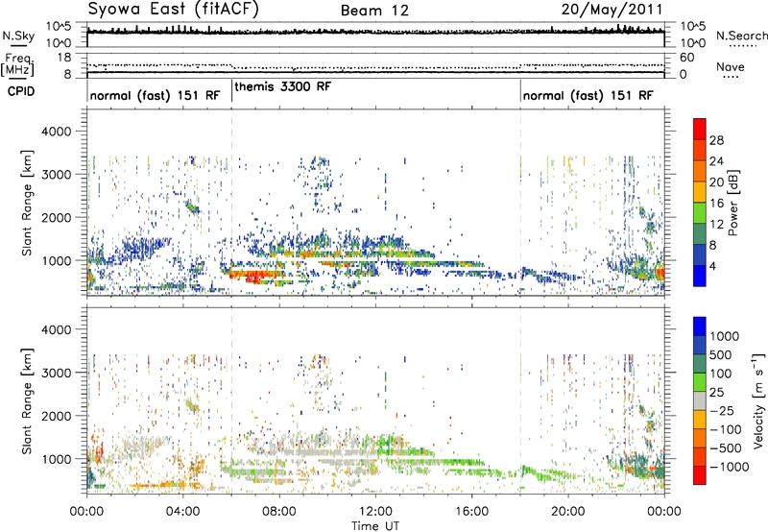Click the 'Velocity [m s-1]' color bar label
This screenshot has width=768, height=532.
(758, 400)
